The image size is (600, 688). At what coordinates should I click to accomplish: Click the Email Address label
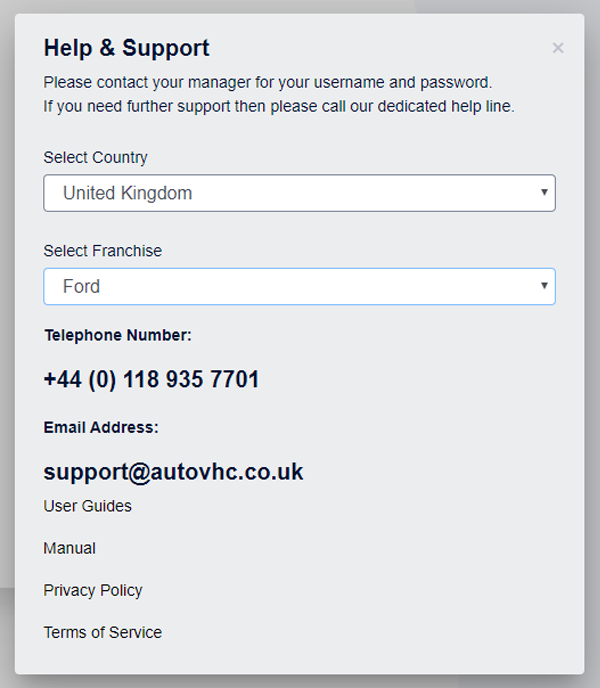click(x=101, y=428)
